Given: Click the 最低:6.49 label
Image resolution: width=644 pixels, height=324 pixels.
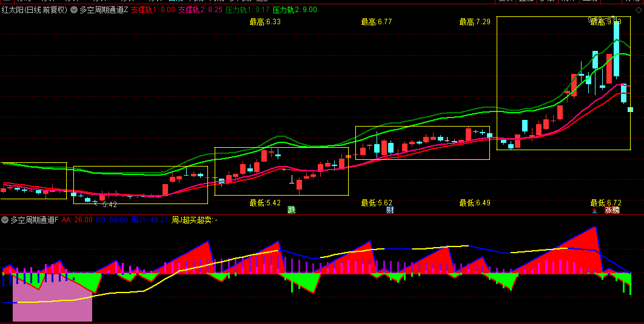Looking at the screenshot, I should tap(475, 203).
